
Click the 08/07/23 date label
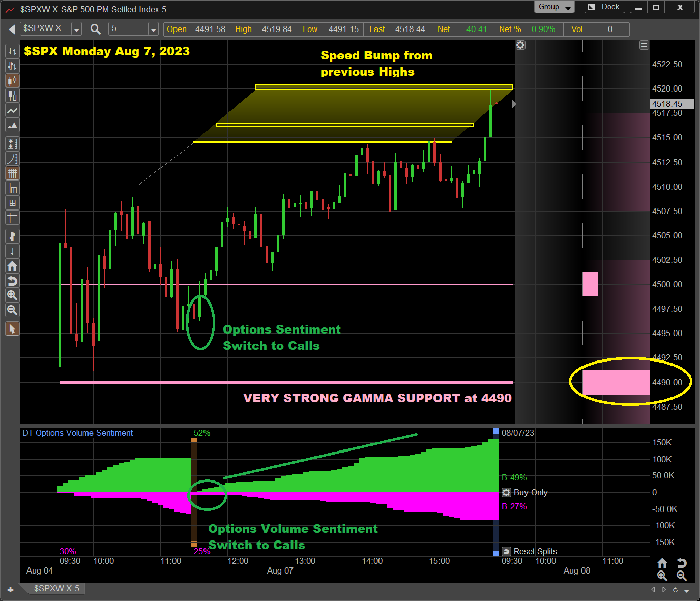point(518,433)
